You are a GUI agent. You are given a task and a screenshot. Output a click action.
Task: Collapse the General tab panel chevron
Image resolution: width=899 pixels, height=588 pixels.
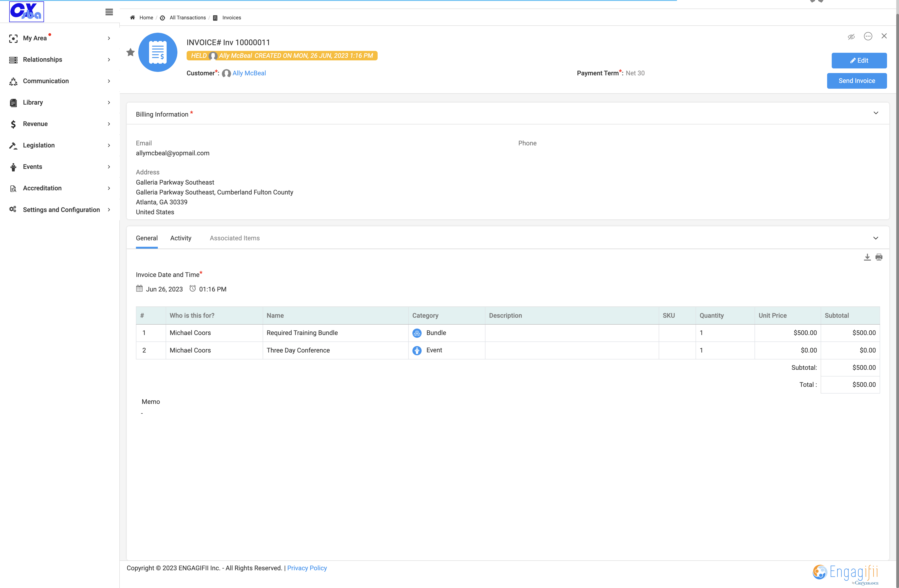876,238
